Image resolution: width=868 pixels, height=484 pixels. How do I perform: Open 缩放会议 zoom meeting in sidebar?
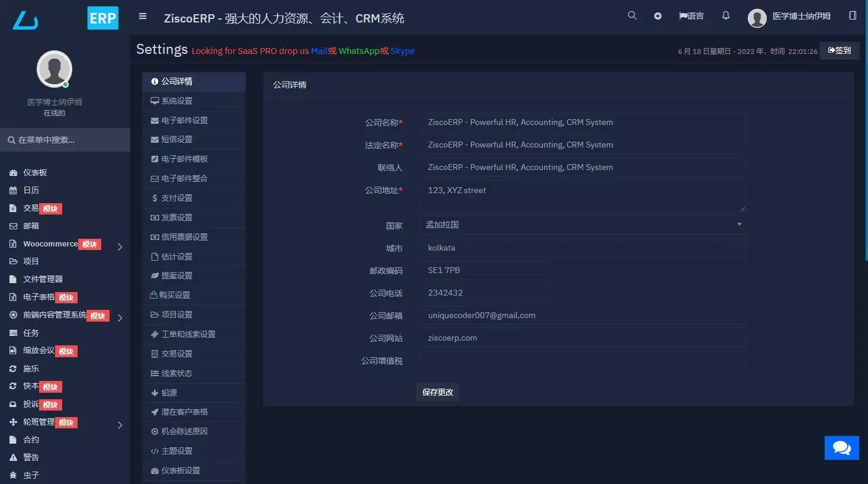tap(43, 351)
